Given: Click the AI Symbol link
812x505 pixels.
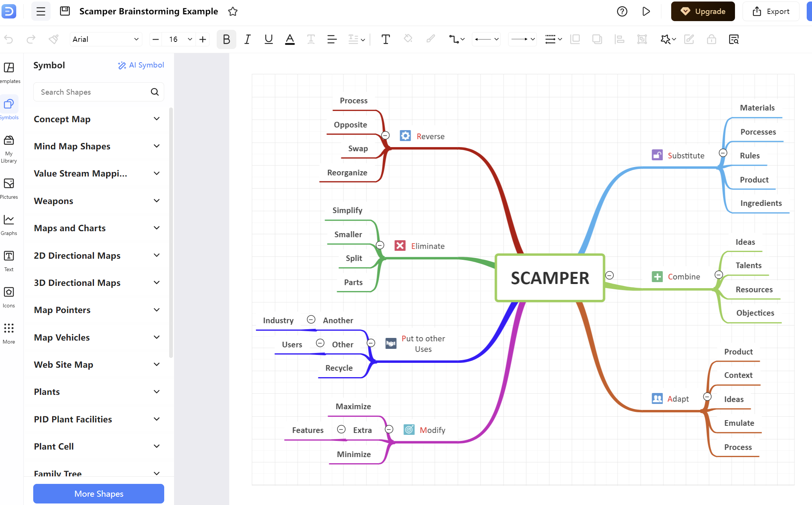Looking at the screenshot, I should coord(141,65).
